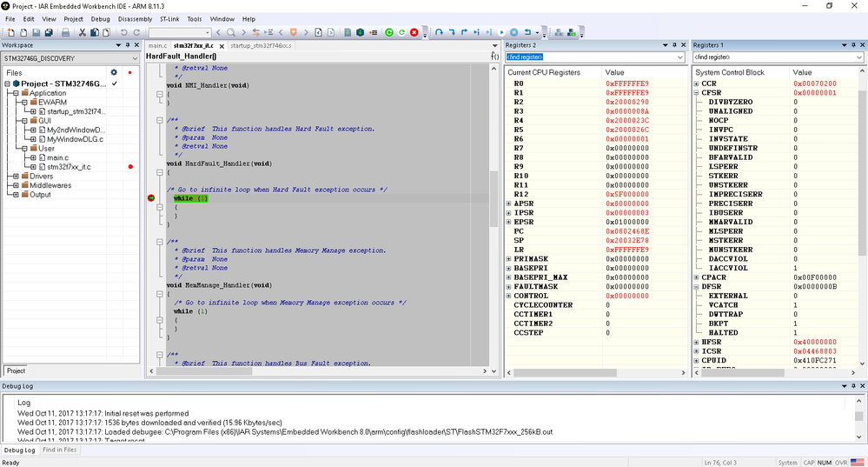Open the Debug menu
The height and width of the screenshot is (467, 868).
[x=100, y=19]
